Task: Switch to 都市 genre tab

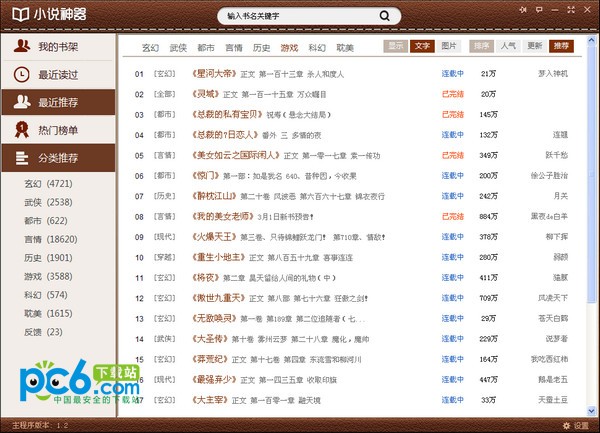Action: click(206, 48)
